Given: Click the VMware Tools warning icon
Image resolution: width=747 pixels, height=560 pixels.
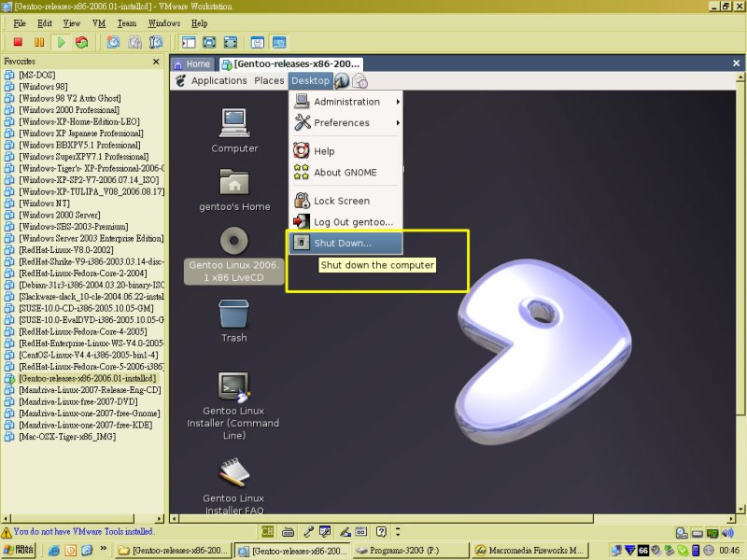Looking at the screenshot, I should click(x=7, y=532).
